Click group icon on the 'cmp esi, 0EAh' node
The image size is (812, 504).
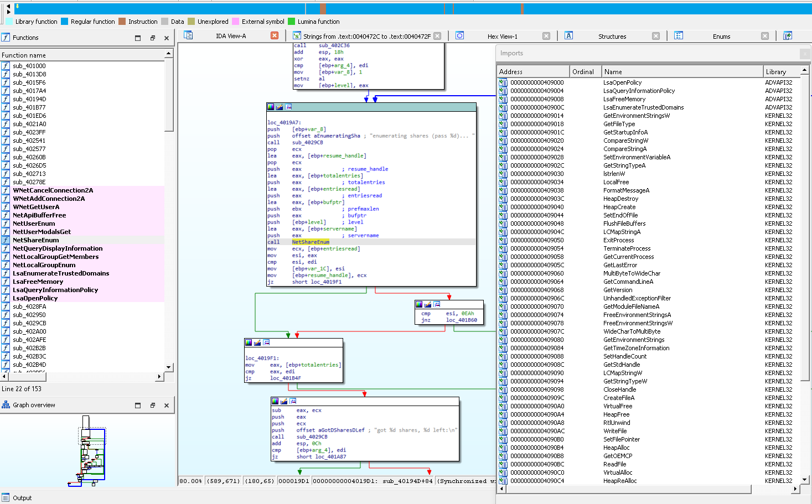click(x=437, y=304)
